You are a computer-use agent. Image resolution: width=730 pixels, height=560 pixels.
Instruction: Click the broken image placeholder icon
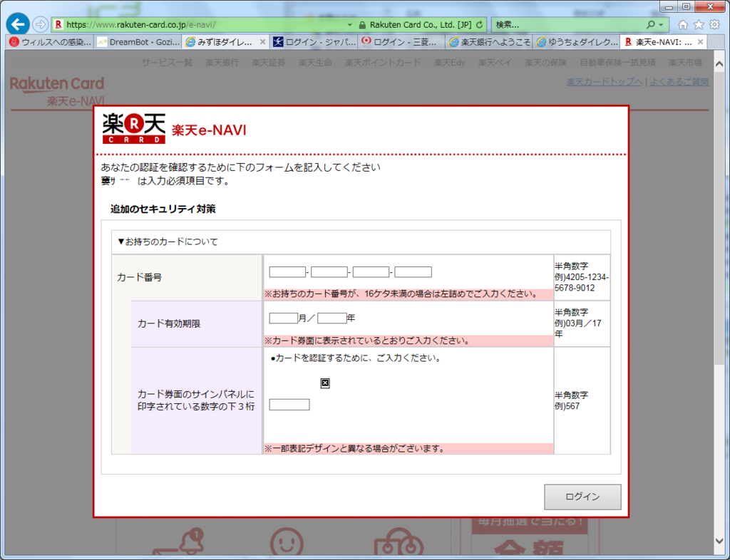325,383
